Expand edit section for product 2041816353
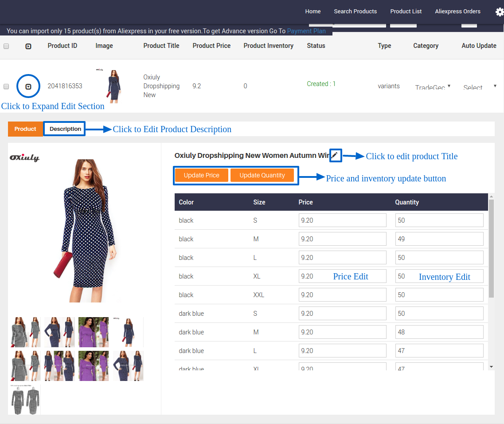The width and height of the screenshot is (504, 424). point(28,86)
